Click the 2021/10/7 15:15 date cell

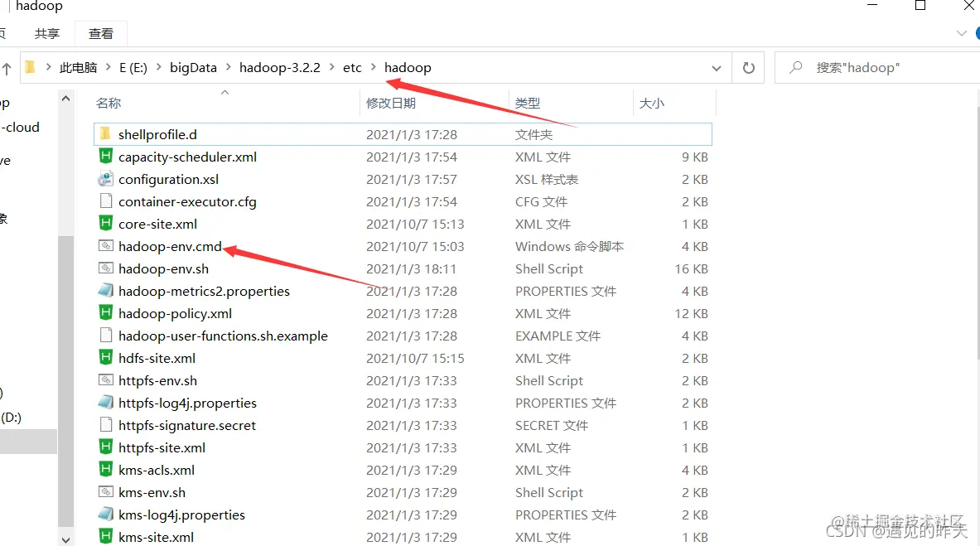[415, 359]
